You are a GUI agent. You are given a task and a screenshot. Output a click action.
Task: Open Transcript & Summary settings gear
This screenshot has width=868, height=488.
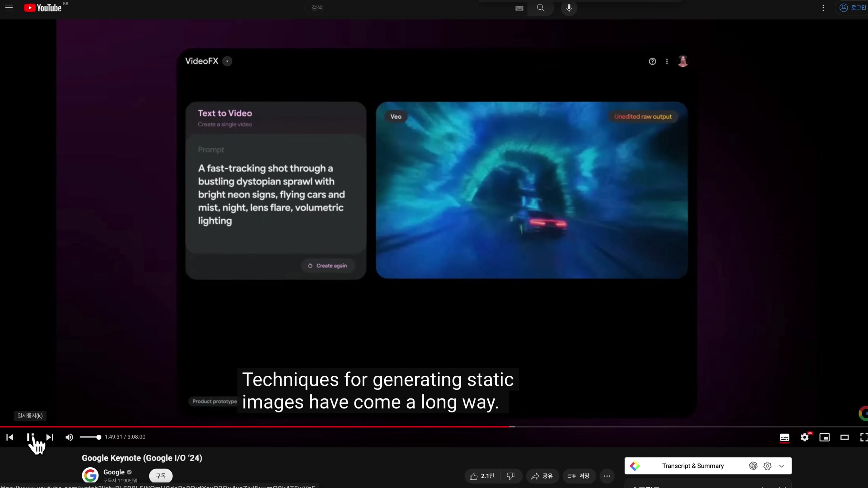pyautogui.click(x=767, y=466)
